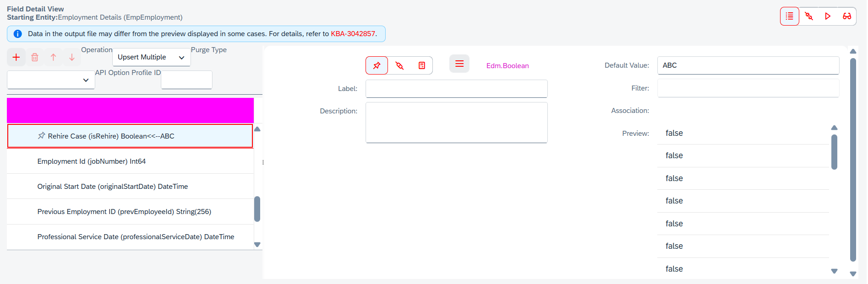Viewport: 868px width, 284px height.
Task: Click the field list scrollbar thumb
Action: point(257,209)
